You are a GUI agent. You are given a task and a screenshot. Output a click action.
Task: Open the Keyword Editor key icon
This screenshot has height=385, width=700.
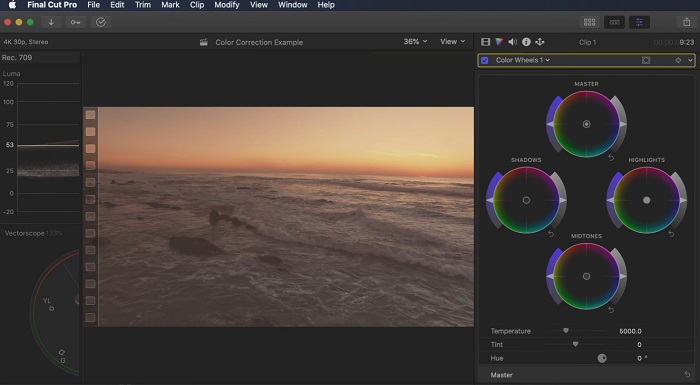75,22
